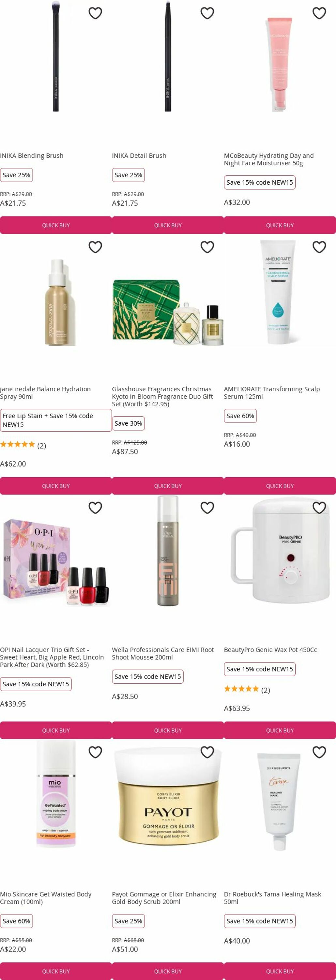
Task: Add OPI Nail Lacquer Trio to wishlist
Action: 95,508
